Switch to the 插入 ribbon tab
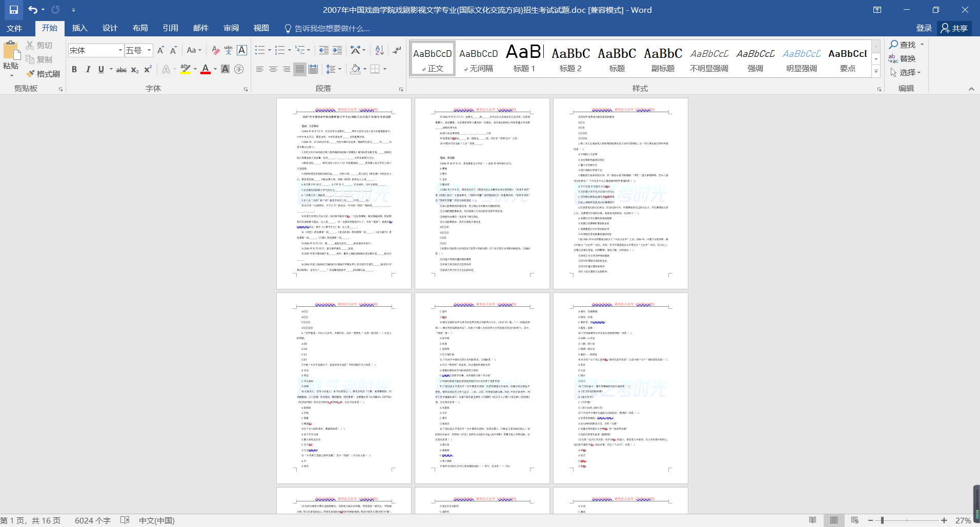Image resolution: width=980 pixels, height=527 pixels. coord(79,28)
